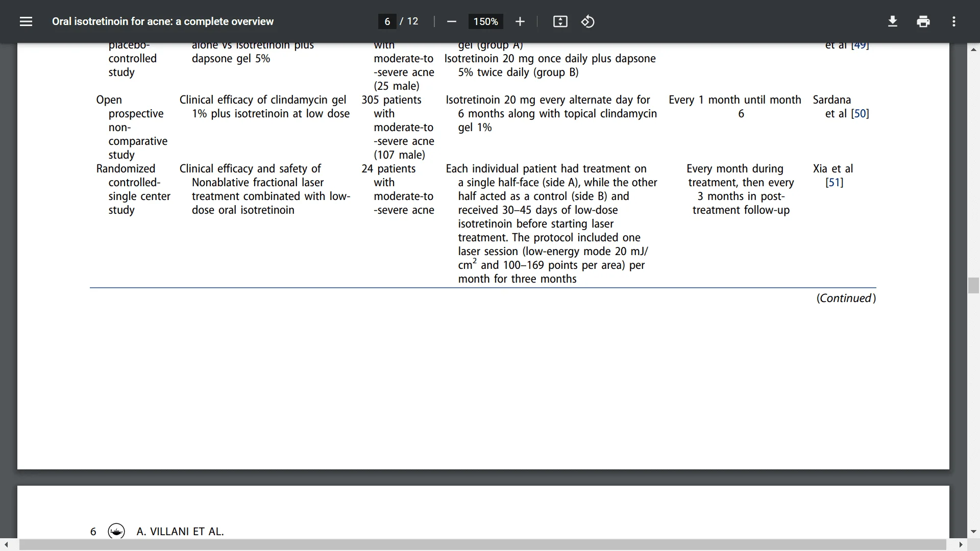Click the fit to page icon
The image size is (980, 551).
[x=560, y=21]
